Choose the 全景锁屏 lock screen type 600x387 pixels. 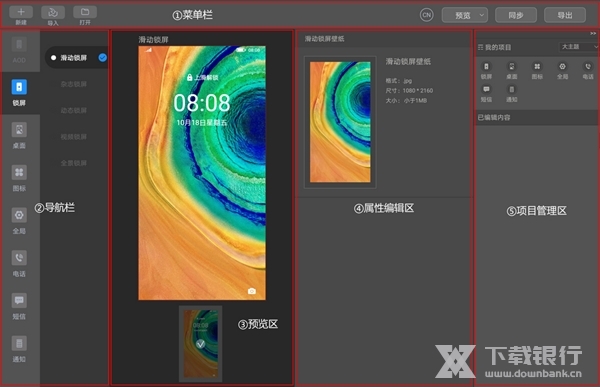[73, 163]
